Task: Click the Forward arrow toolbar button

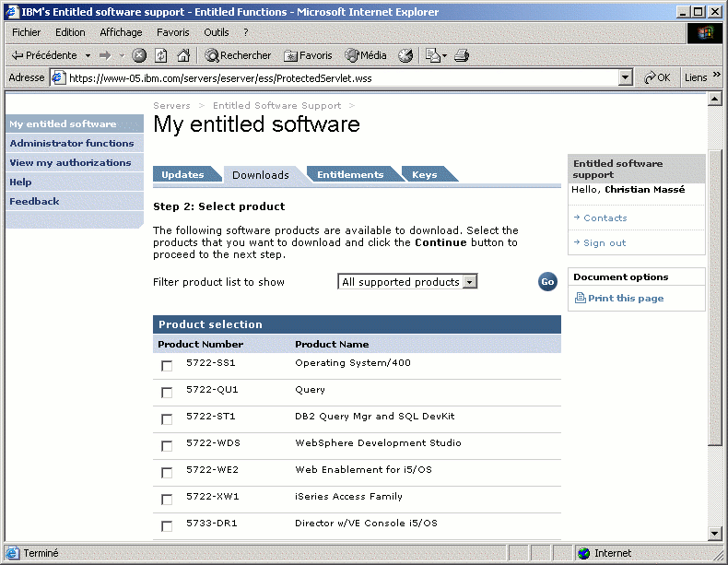Action: [105, 55]
